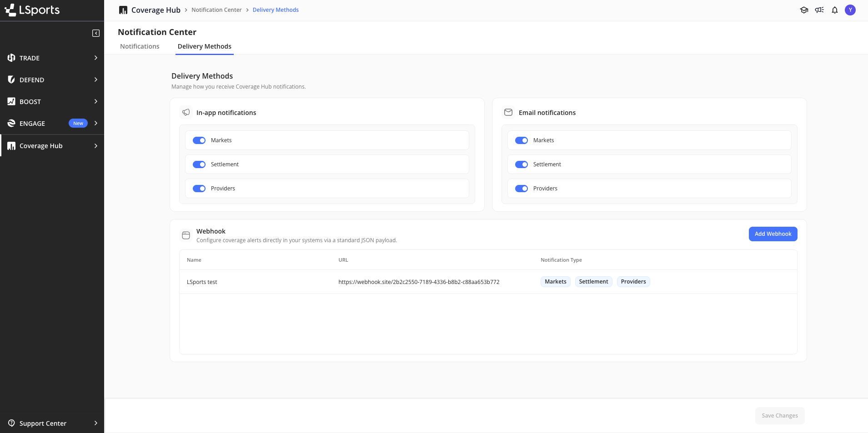Expand the ENGAGE menu chevron

(96, 123)
